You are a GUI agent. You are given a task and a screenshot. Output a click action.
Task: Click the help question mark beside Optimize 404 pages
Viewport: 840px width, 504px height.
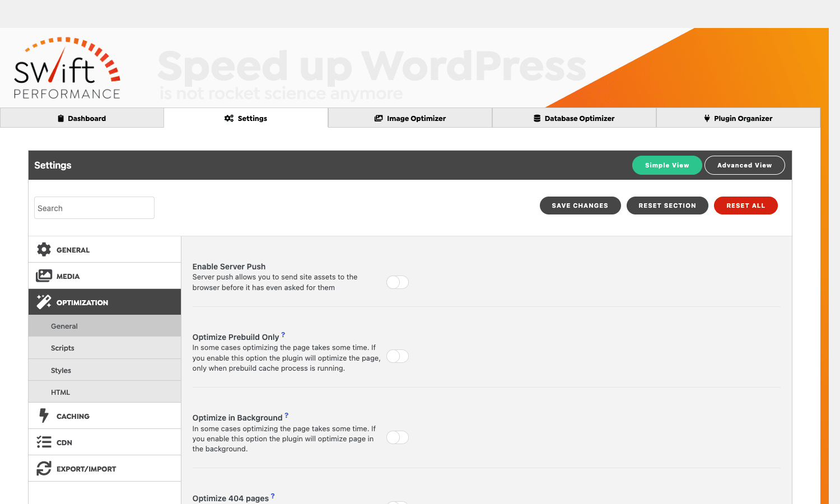point(273,496)
